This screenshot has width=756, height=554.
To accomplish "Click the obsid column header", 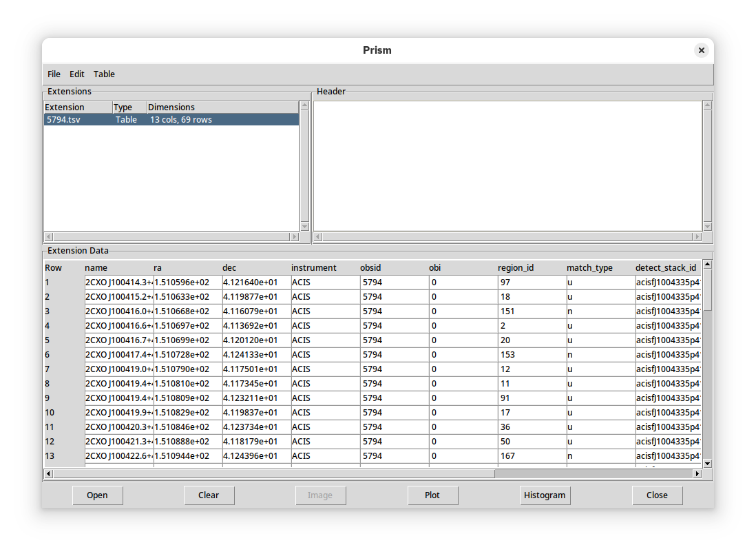I will [x=395, y=268].
